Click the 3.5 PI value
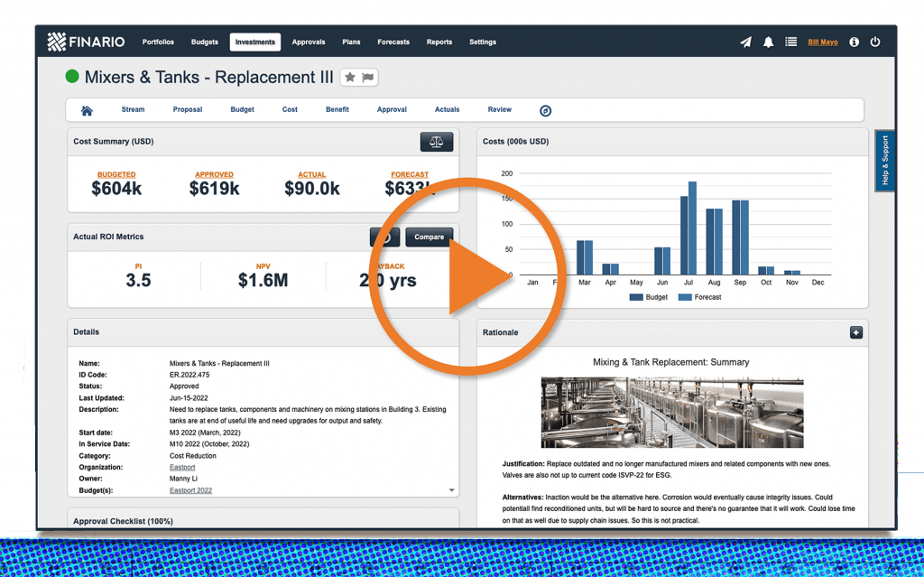Screen dimensions: 924x577 coord(138,280)
